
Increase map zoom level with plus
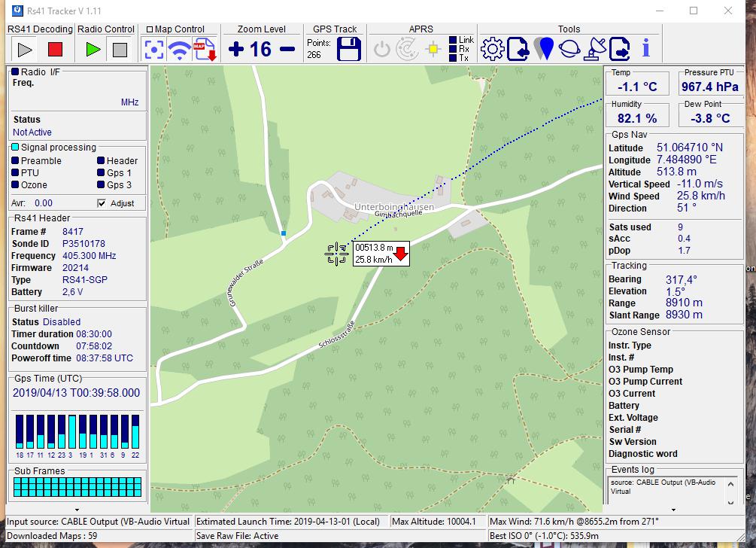[x=236, y=50]
